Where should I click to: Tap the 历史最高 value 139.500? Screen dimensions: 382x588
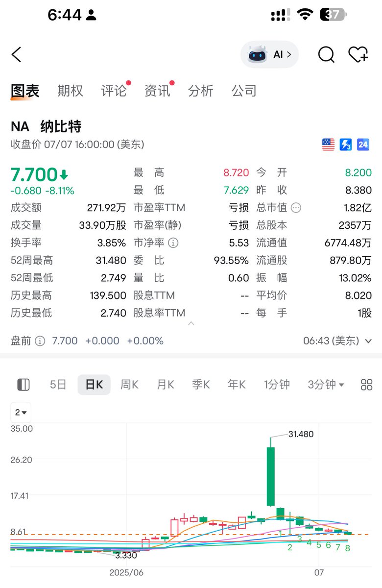click(x=108, y=295)
